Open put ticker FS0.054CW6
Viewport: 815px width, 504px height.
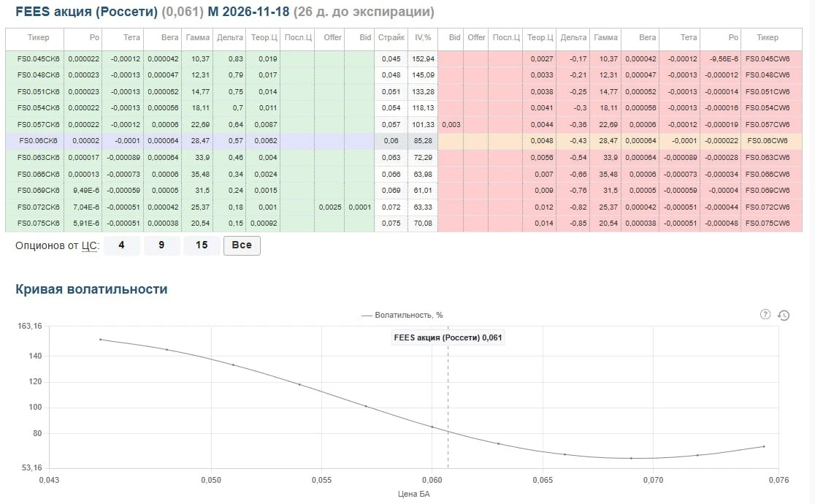point(768,107)
